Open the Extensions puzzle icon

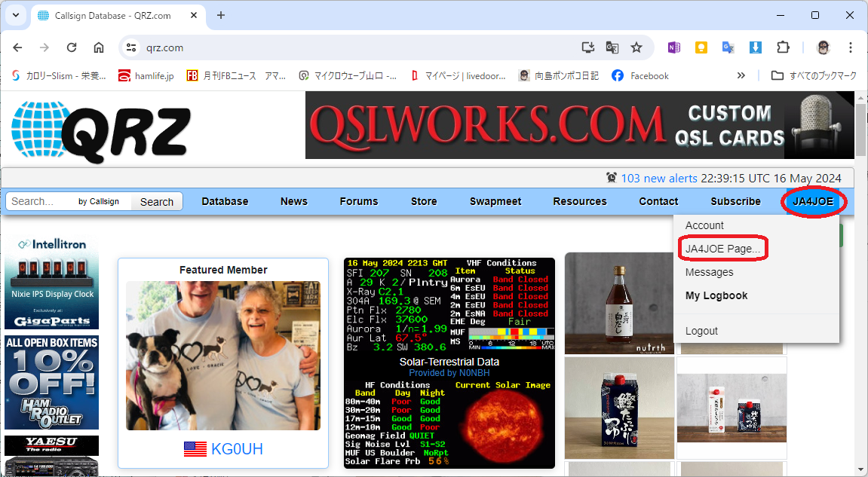[x=783, y=47]
